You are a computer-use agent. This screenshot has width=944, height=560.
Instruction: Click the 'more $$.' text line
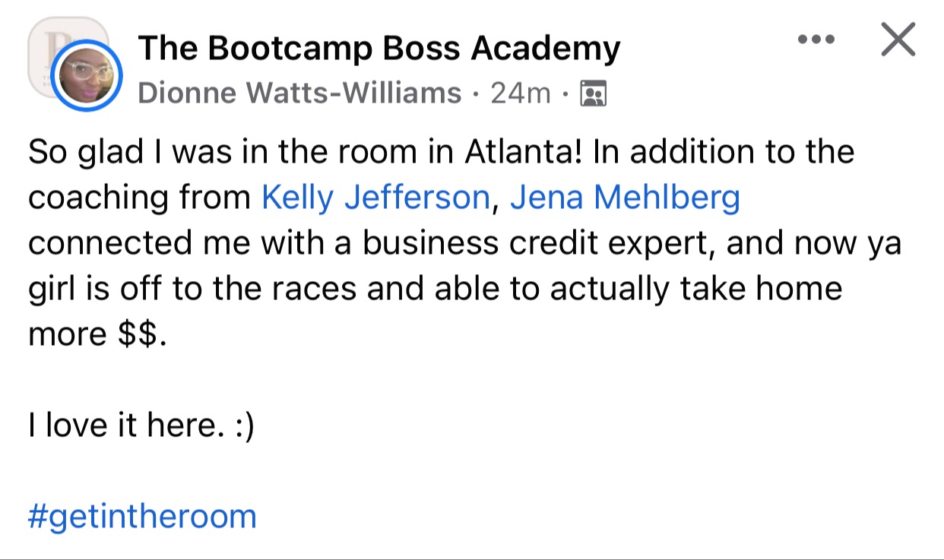click(97, 334)
